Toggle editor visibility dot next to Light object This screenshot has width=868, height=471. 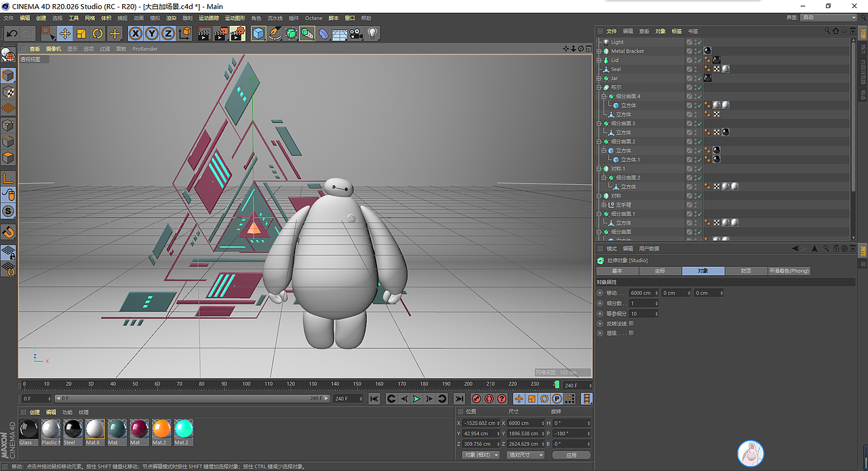click(695, 41)
